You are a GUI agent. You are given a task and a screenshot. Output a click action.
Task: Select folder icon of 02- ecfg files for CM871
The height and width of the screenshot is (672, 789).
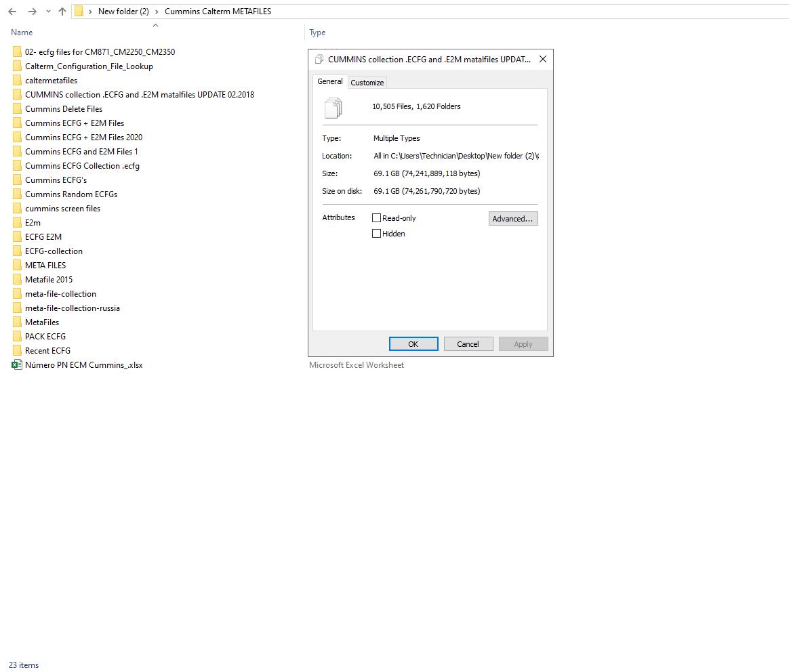pyautogui.click(x=16, y=51)
